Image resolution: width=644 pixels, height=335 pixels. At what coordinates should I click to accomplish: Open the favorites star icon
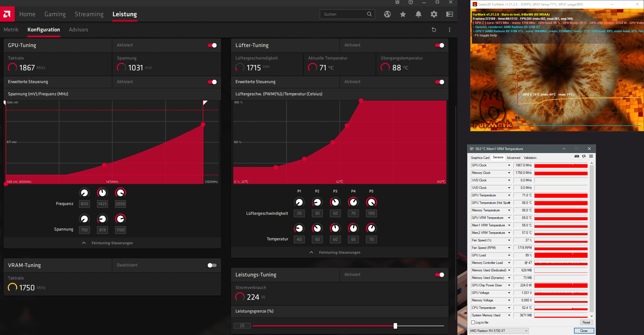pyautogui.click(x=403, y=14)
